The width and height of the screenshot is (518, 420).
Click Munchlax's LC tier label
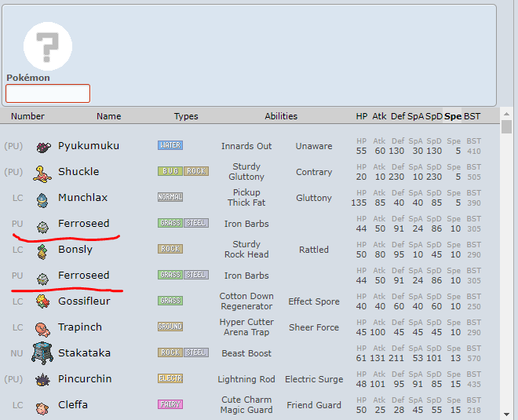tap(17, 198)
